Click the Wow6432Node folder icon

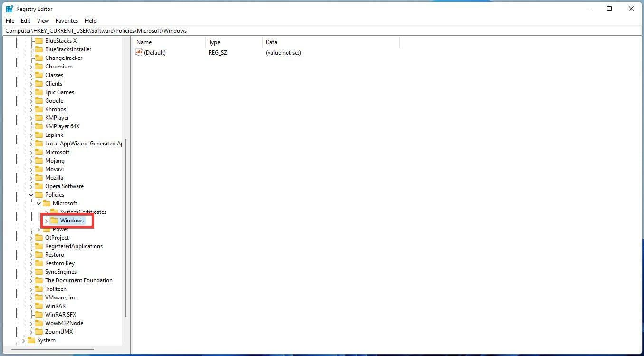[x=38, y=323]
